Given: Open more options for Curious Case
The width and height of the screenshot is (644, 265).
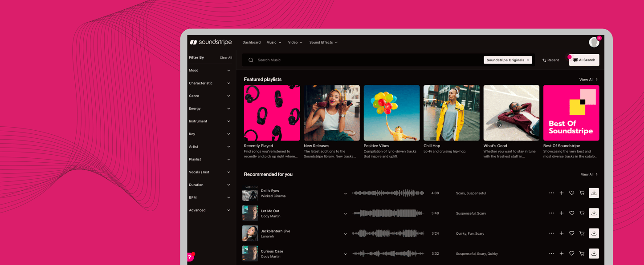Looking at the screenshot, I should (x=551, y=253).
